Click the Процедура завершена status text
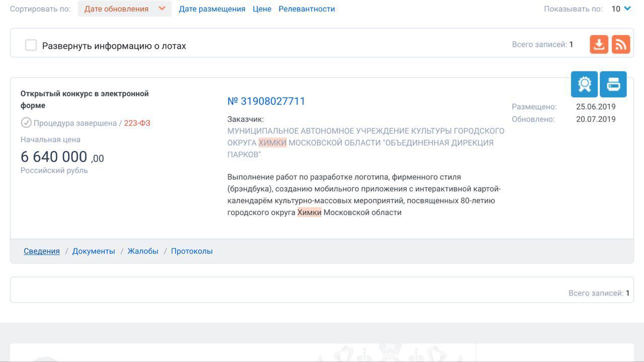This screenshot has width=644, height=362. tap(75, 123)
